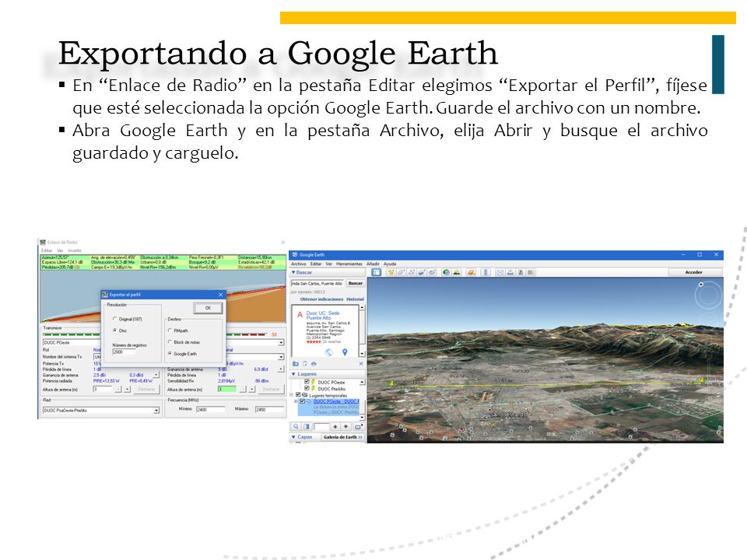Screen dimensions: 747x560
Task: Open the Editar menu in Google Earth
Action: [x=316, y=264]
